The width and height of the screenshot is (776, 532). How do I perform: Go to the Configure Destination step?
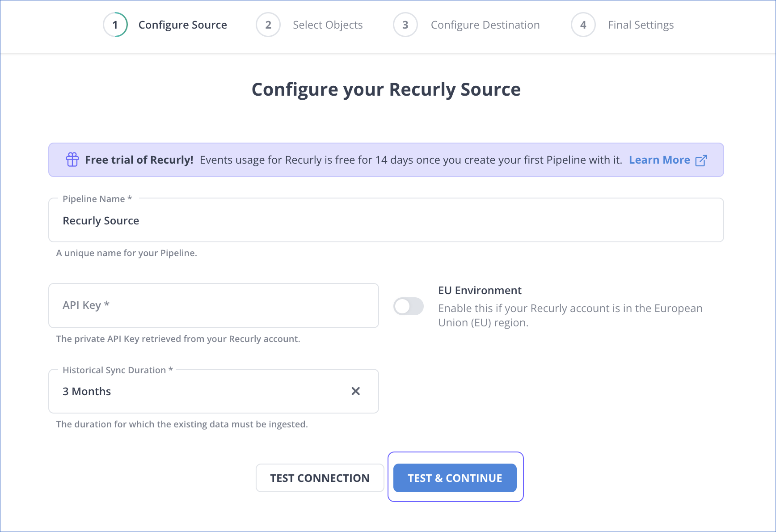[485, 25]
